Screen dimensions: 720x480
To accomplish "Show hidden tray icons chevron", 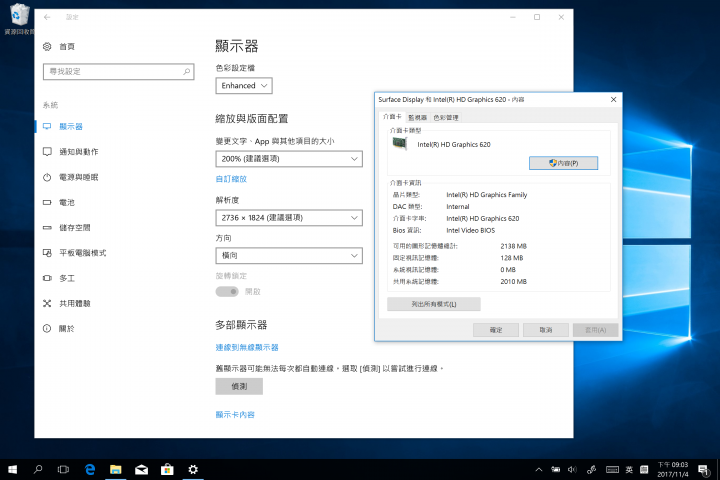I will [539, 469].
